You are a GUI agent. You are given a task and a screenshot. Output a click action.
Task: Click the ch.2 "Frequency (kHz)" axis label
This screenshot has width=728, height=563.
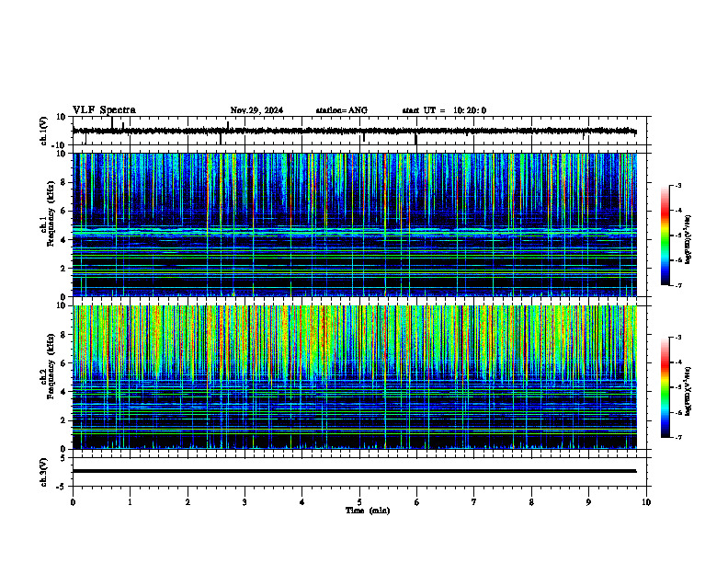(x=51, y=366)
